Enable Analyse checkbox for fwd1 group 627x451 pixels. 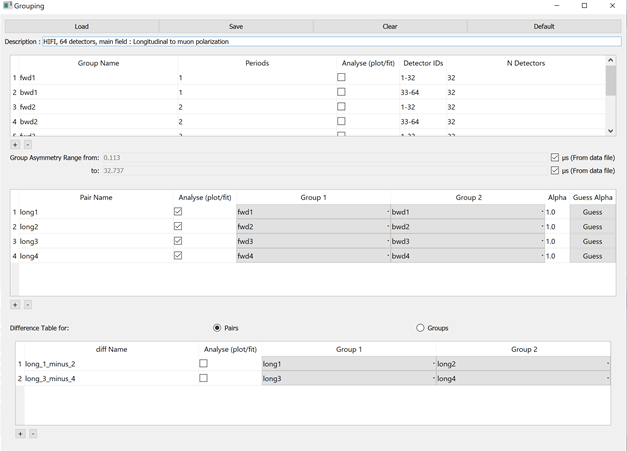tap(341, 77)
